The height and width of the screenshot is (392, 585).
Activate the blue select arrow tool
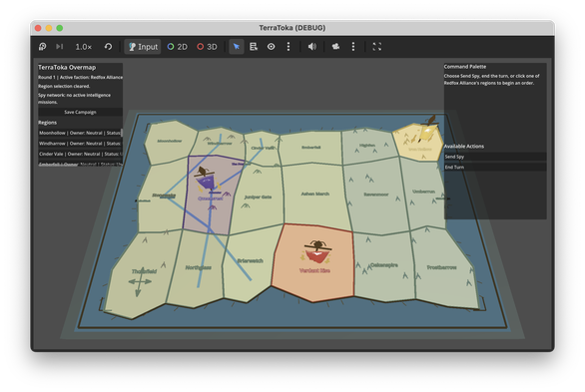tap(237, 47)
